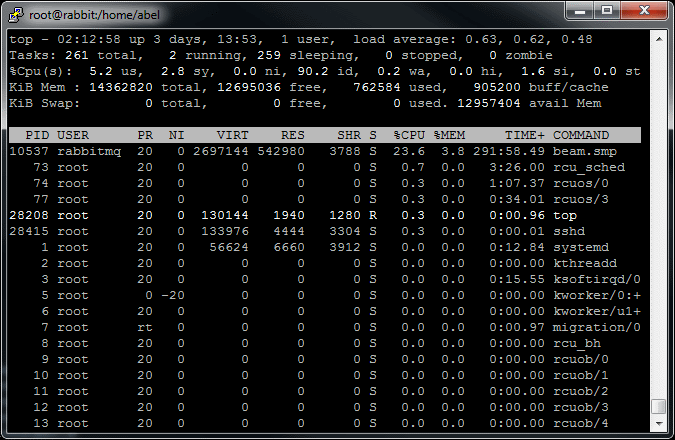Click the top command in row 28208
The image size is (675, 440).
(565, 215)
